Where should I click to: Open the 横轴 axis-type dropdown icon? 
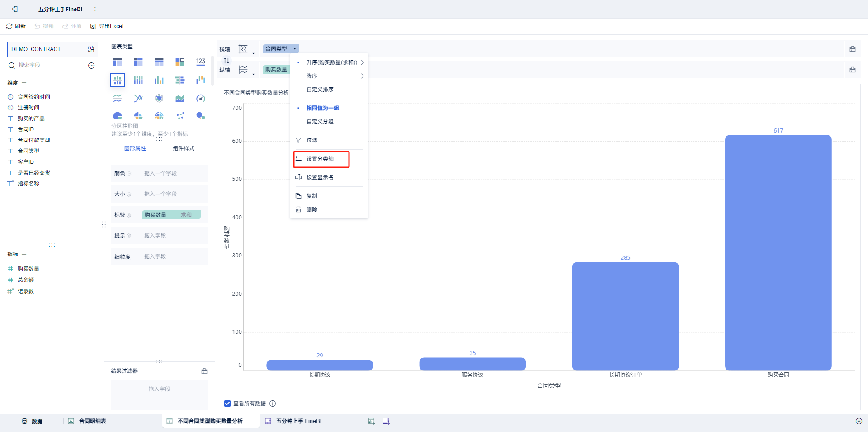246,49
